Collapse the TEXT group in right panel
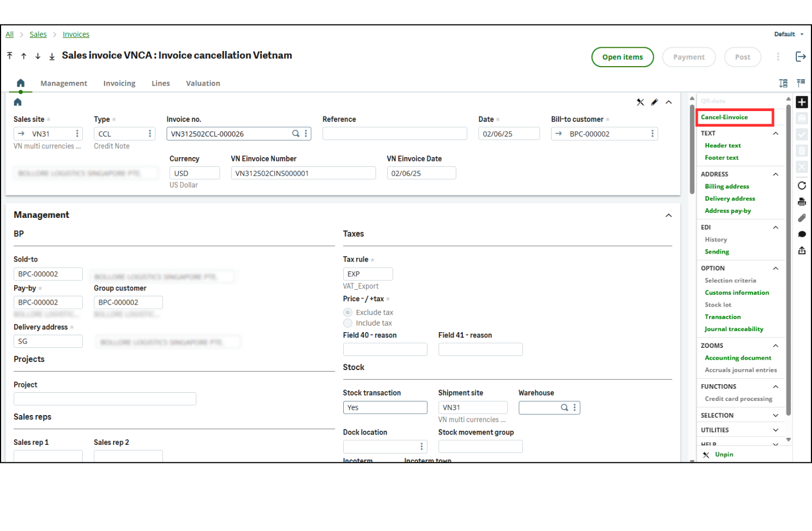The image size is (812, 531). [x=775, y=133]
